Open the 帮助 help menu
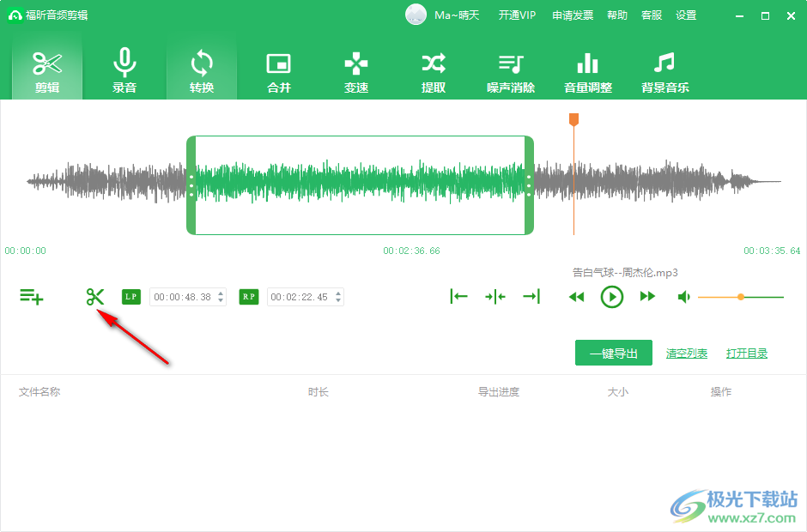 click(x=617, y=15)
